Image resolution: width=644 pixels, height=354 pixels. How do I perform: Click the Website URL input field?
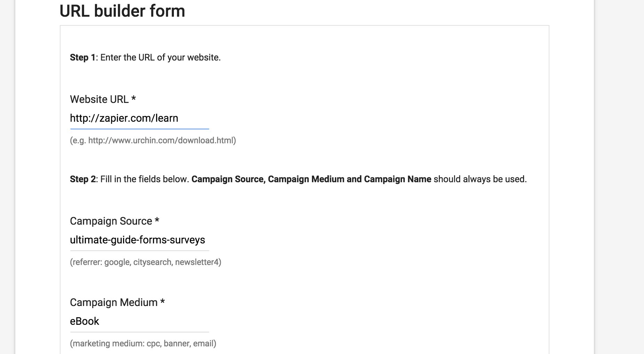(139, 118)
